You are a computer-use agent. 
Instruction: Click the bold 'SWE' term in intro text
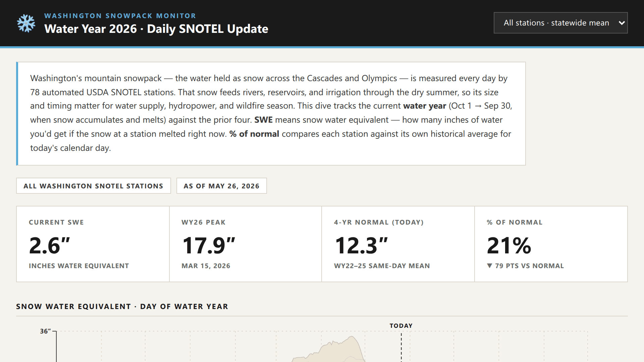coord(263,120)
